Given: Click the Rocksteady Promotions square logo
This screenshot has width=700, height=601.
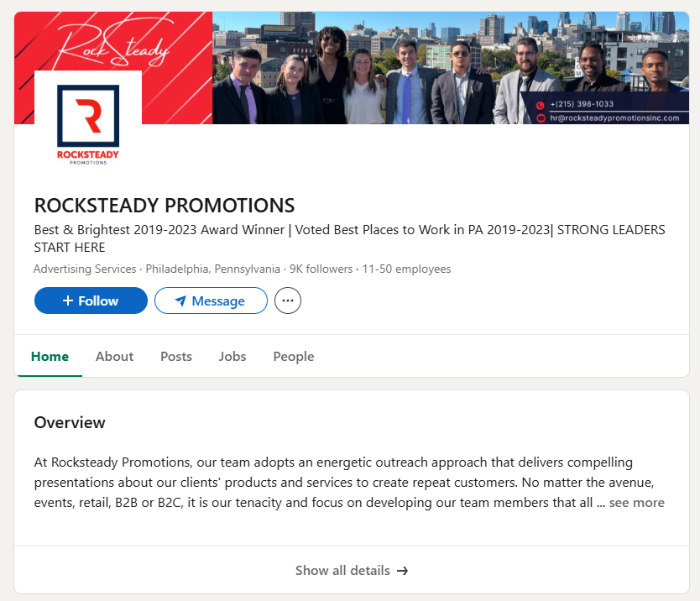Looking at the screenshot, I should click(x=88, y=124).
